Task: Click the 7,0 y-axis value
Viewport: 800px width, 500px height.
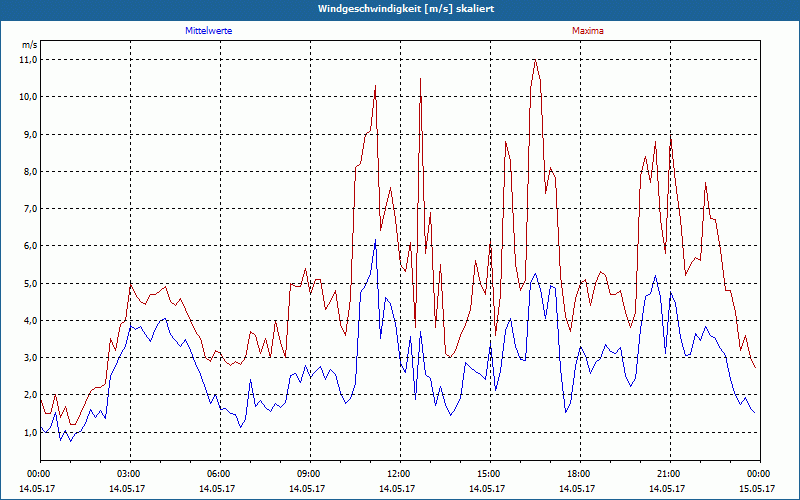Action: click(x=31, y=209)
